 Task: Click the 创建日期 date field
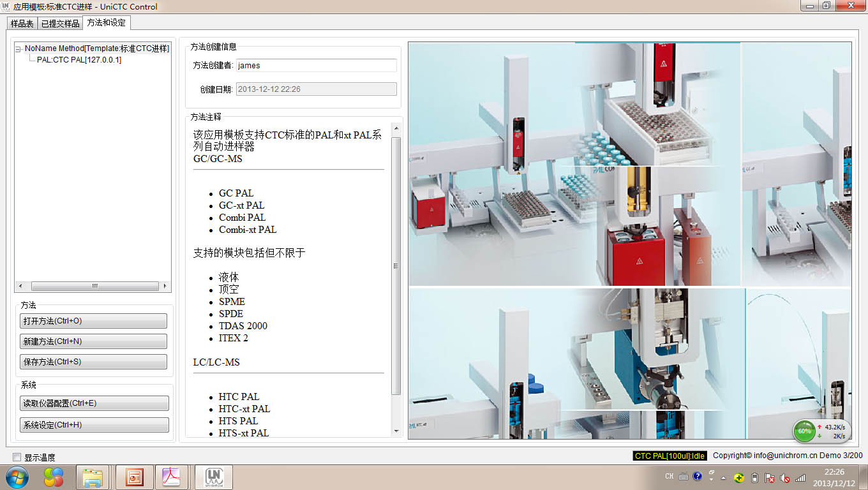(316, 89)
